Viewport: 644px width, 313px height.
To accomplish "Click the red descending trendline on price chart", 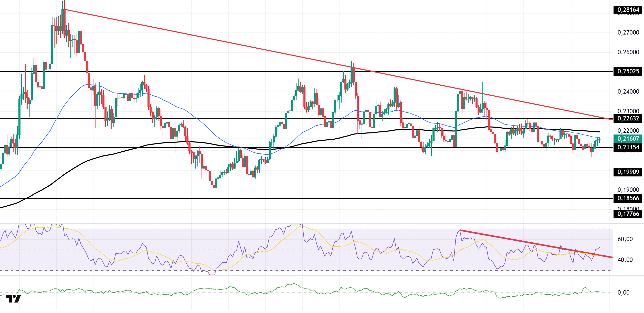I will [338, 64].
